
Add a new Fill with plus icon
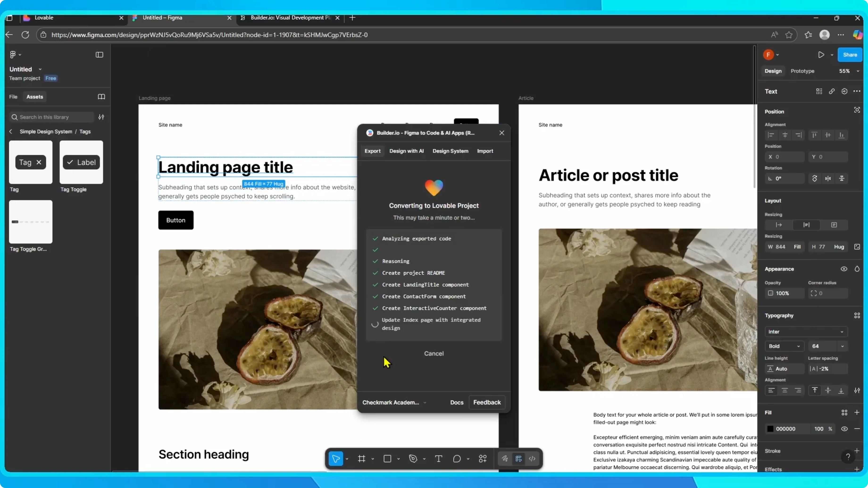pyautogui.click(x=857, y=412)
